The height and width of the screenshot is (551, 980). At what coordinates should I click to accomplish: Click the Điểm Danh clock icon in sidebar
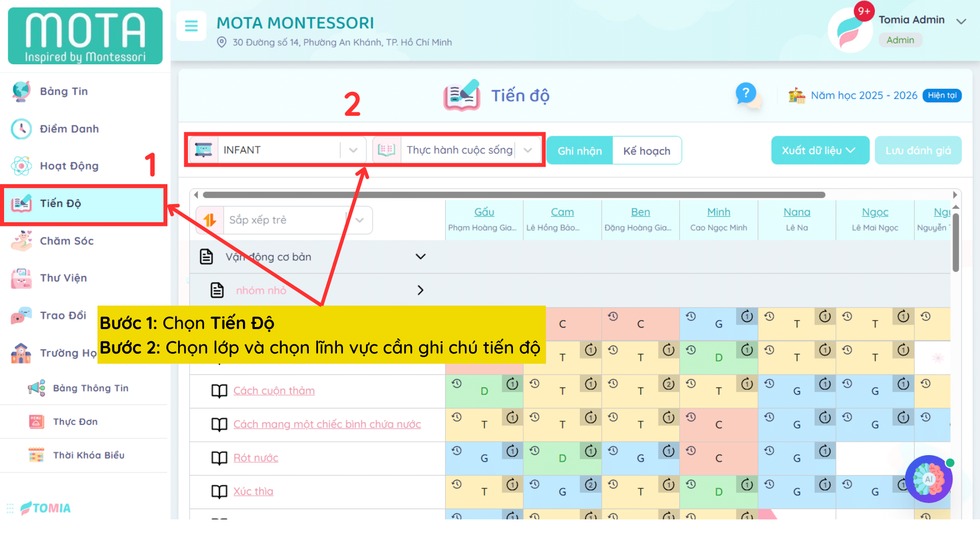point(21,129)
